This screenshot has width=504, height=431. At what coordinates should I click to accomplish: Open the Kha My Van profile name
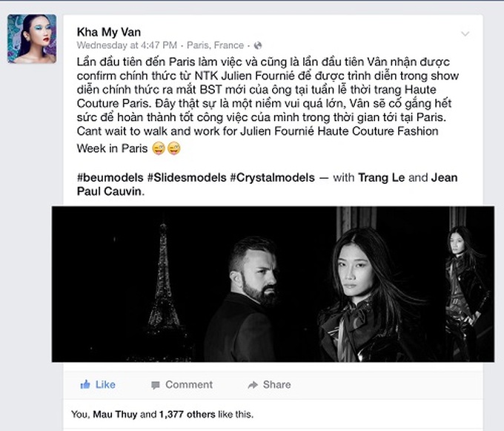[109, 32]
